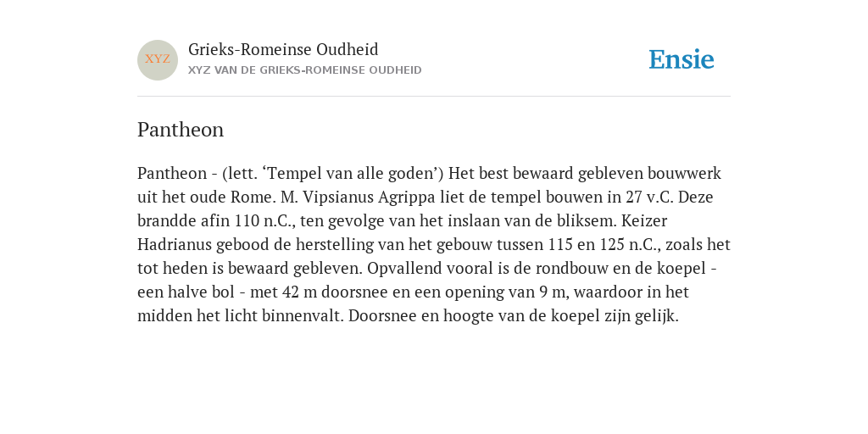Click the round XYZ avatar icon

[x=158, y=60]
